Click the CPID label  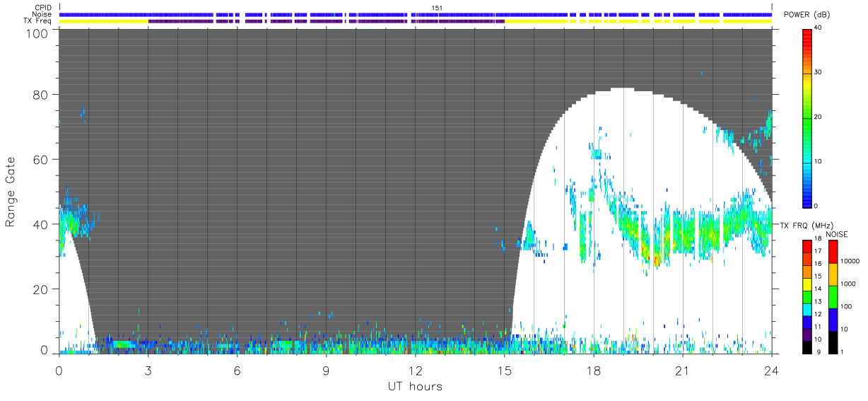click(43, 7)
